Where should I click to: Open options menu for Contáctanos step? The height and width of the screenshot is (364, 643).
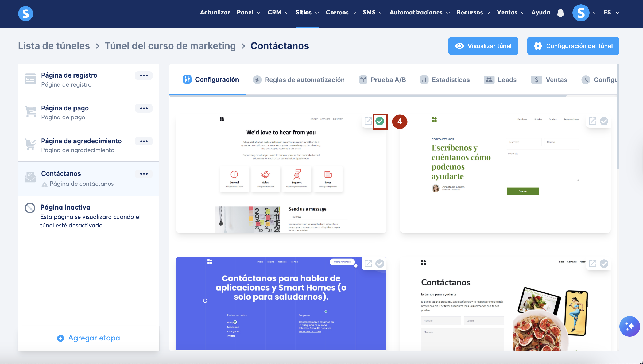(144, 174)
